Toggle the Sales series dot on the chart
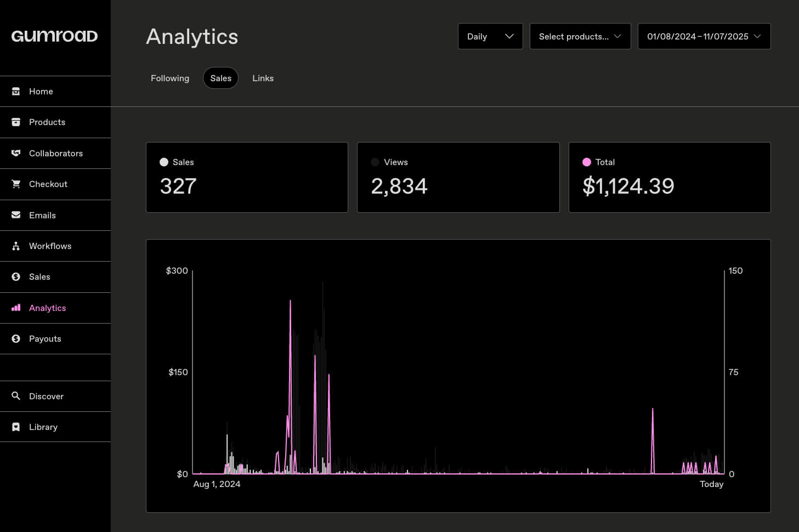 163,162
